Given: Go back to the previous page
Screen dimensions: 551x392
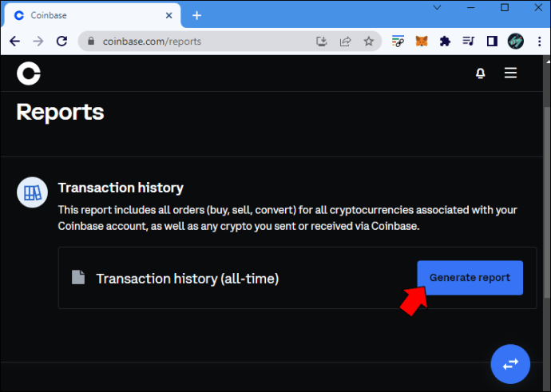Looking at the screenshot, I should coord(14,41).
